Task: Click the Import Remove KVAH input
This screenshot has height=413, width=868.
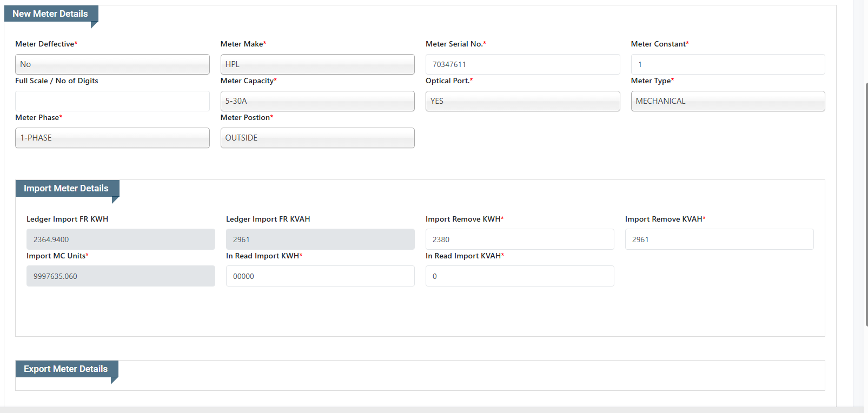Action: 719,239
